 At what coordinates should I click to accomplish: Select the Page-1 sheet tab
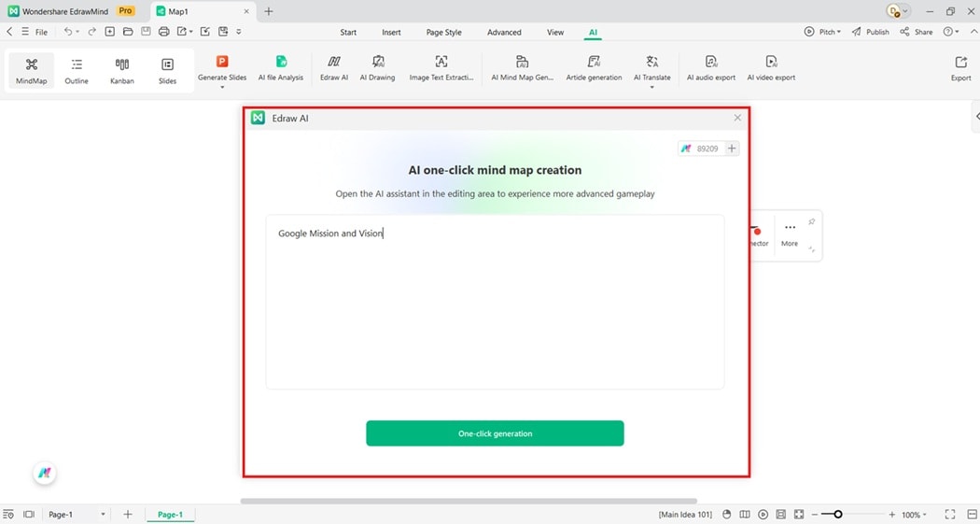(x=170, y=515)
